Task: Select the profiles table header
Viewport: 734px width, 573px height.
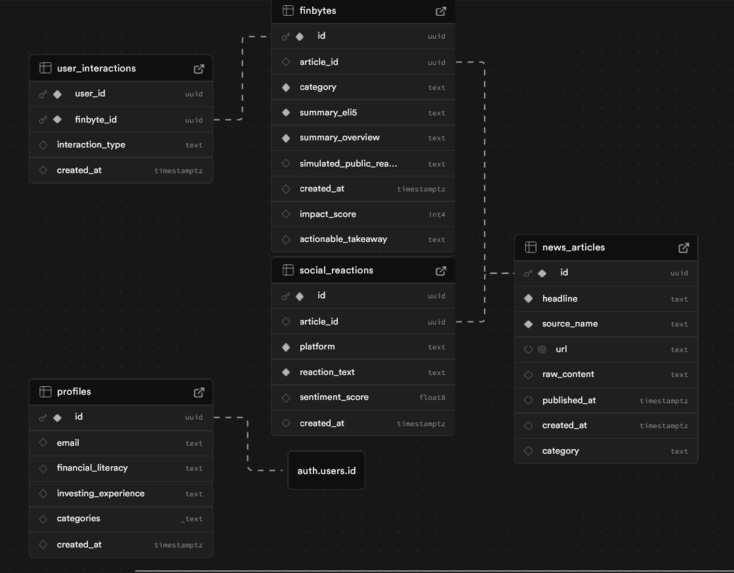Action: 121,392
